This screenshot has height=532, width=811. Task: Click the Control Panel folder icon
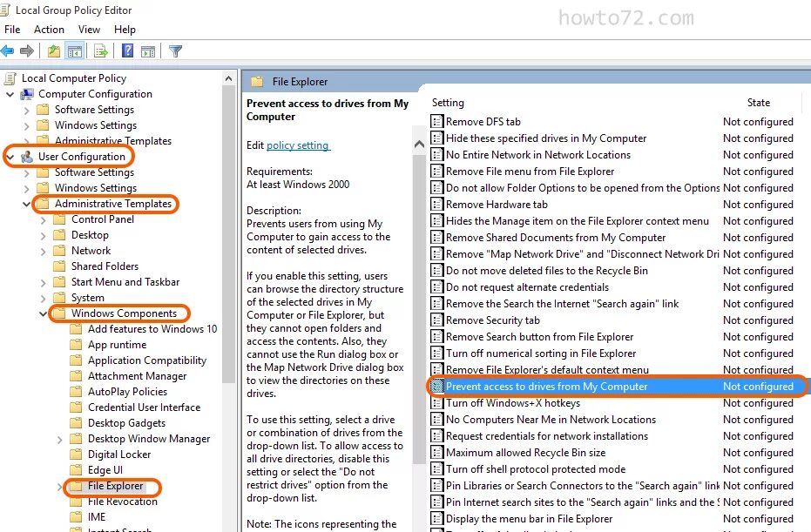coord(60,219)
